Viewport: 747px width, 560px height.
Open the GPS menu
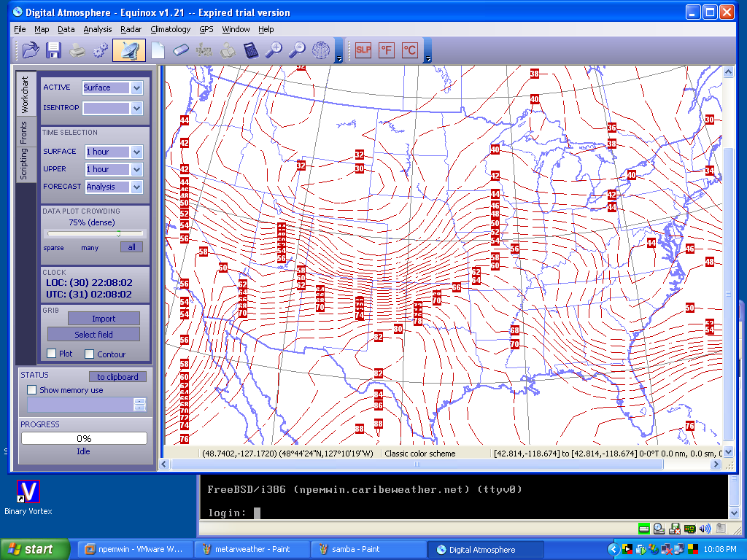pyautogui.click(x=206, y=29)
